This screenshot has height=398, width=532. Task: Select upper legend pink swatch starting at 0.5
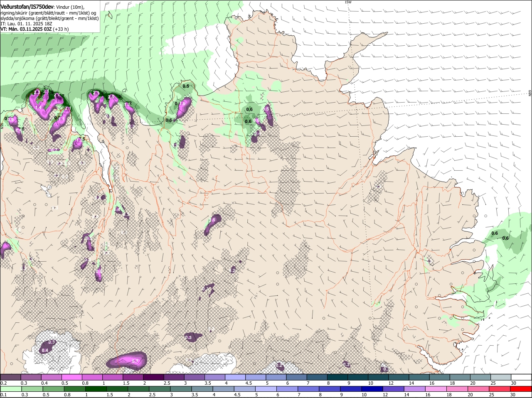[71, 377]
